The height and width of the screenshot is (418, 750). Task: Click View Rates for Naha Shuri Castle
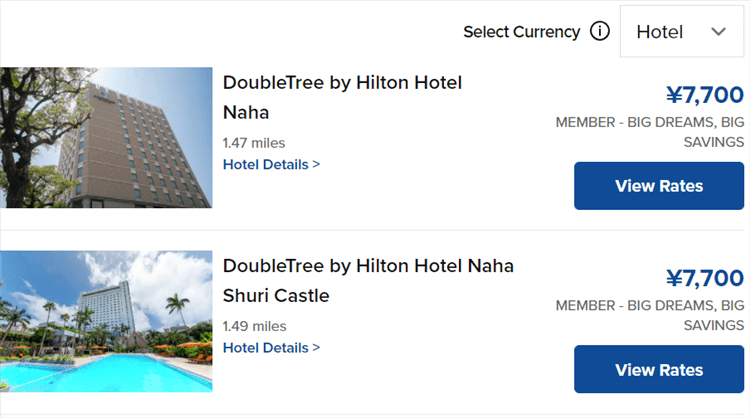point(659,370)
